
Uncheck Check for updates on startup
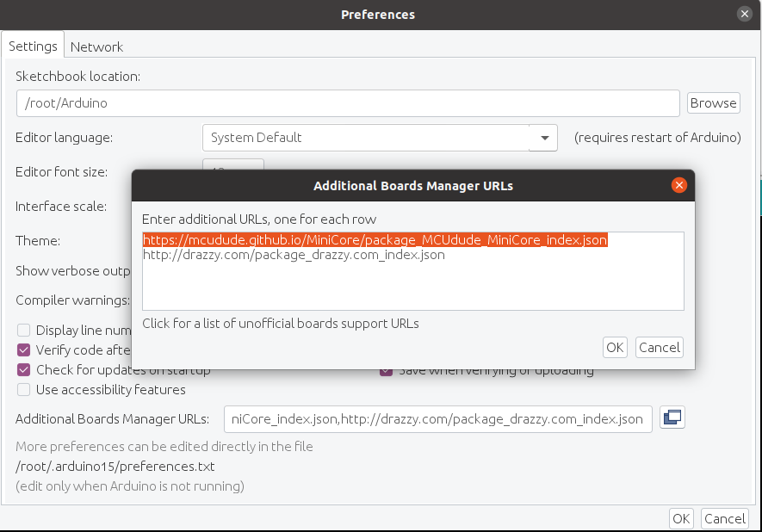coord(24,369)
